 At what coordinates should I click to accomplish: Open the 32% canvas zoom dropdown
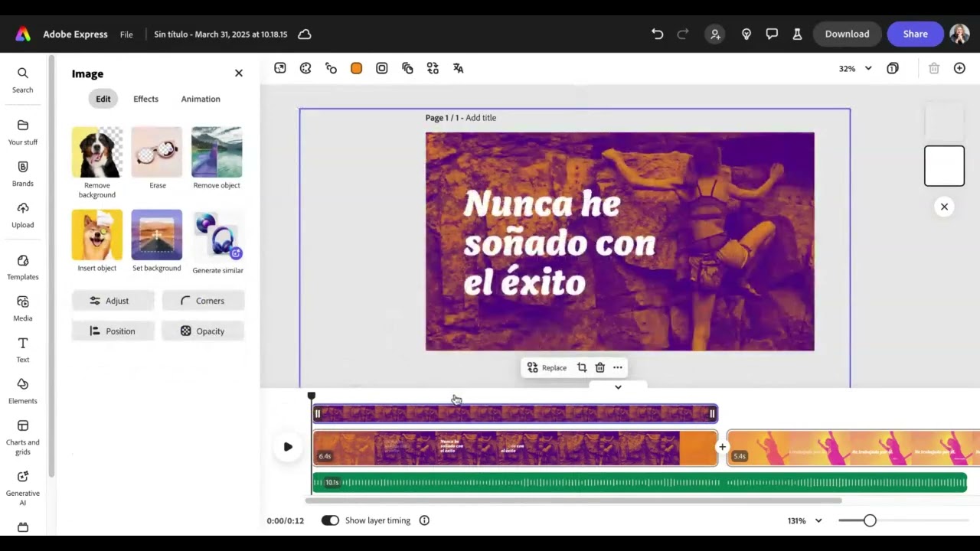[855, 68]
